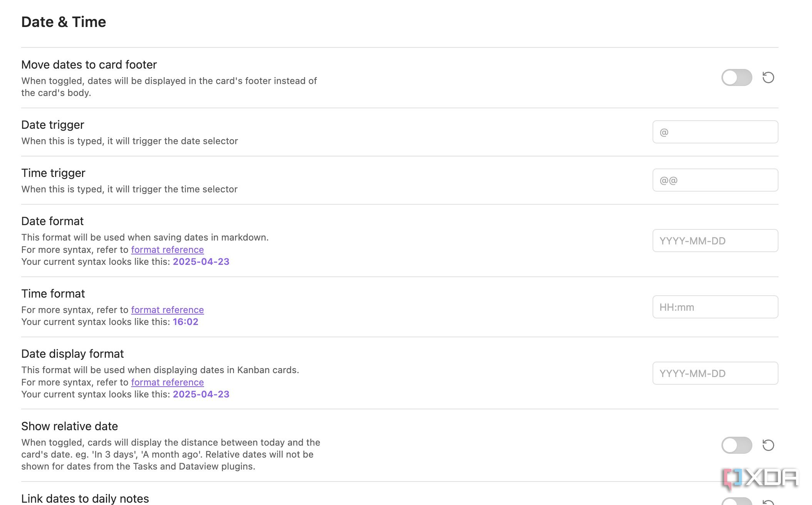Click the "Show relative date" setting title

coord(69,426)
